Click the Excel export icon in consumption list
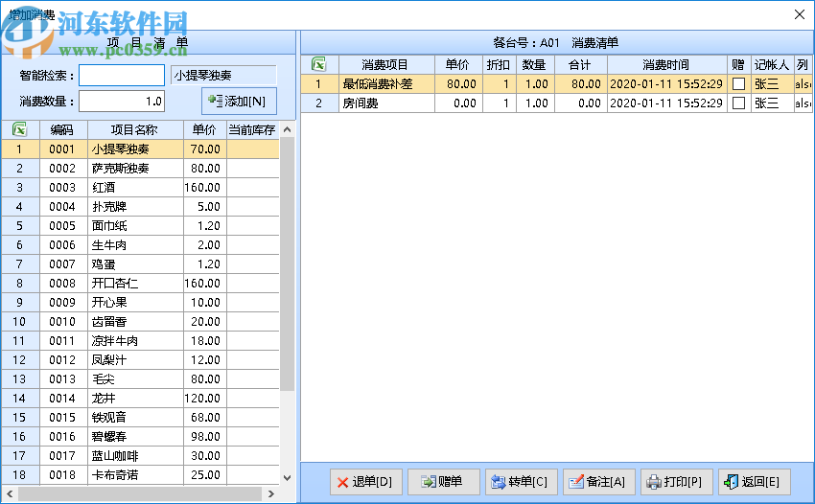815x504 pixels. pos(318,64)
